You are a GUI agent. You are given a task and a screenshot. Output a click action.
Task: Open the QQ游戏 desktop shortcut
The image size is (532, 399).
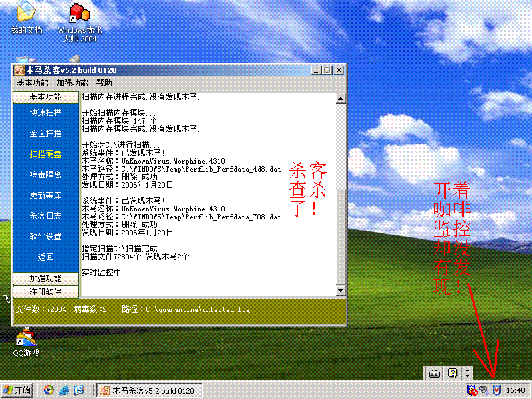26,342
